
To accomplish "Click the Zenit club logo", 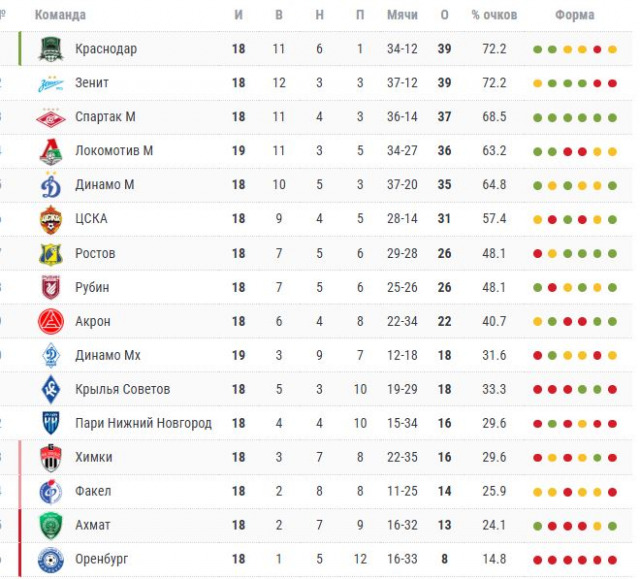I will pos(50,83).
